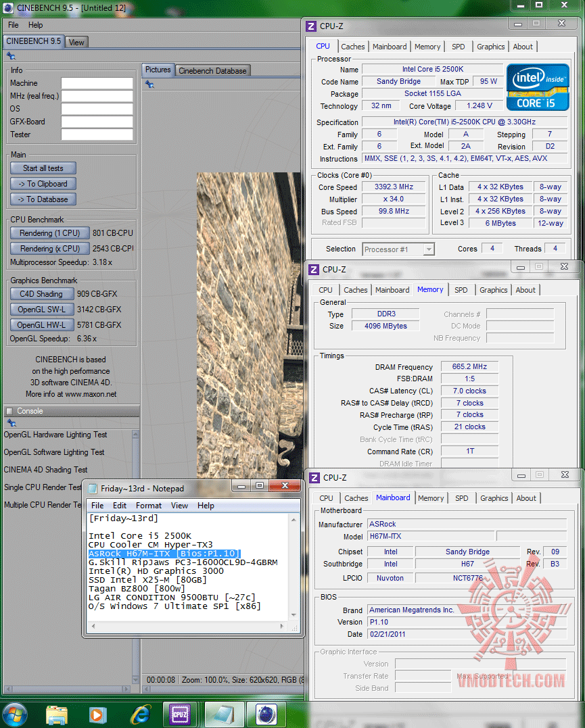Click the 3392.3 MHz Core Speed value
Viewport: 585px width, 728px height.
(394, 187)
